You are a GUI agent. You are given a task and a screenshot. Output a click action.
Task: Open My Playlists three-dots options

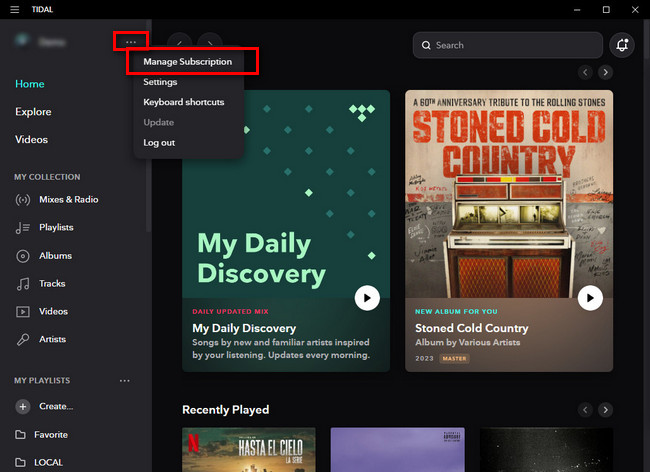125,380
